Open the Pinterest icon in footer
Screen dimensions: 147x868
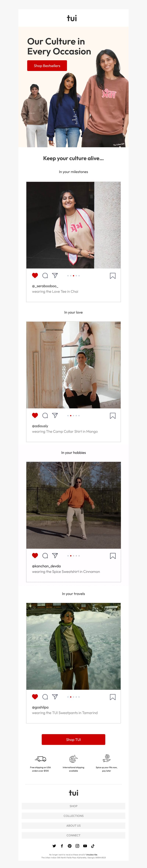70,846
